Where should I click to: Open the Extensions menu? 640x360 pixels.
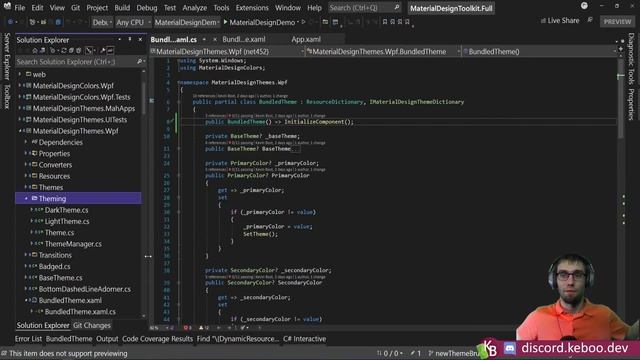coord(252,8)
